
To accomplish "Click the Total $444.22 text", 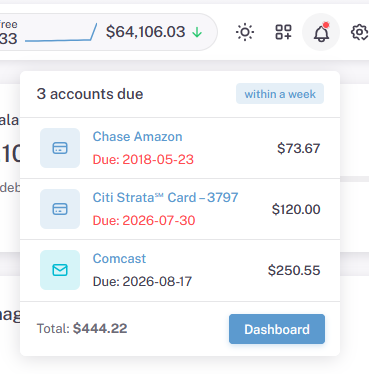I will 82,329.
